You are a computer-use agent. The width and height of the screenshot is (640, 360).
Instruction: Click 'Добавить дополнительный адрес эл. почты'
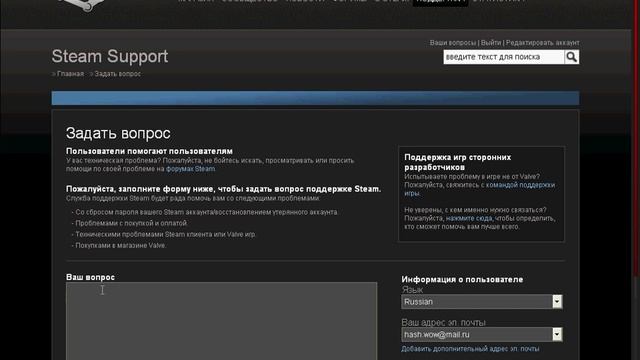tap(470, 349)
